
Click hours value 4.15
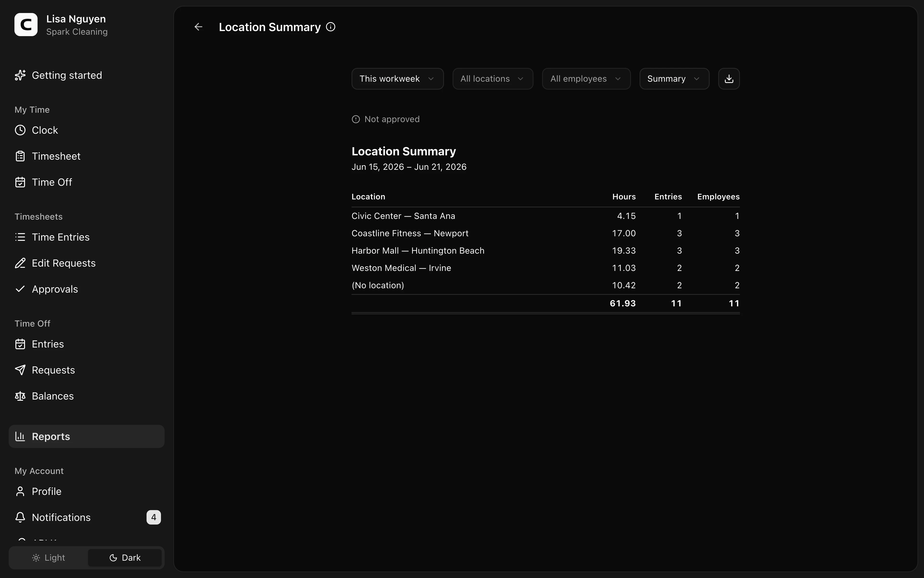tap(627, 216)
